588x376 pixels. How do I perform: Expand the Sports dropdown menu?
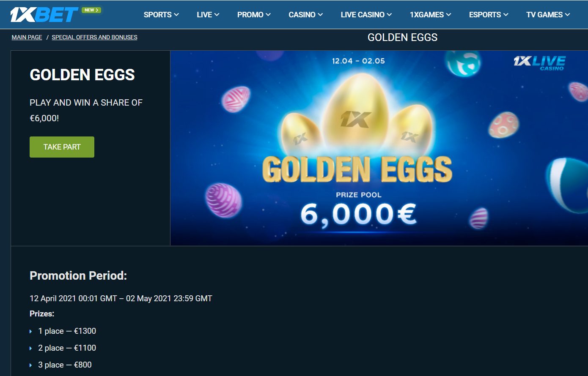pos(161,14)
